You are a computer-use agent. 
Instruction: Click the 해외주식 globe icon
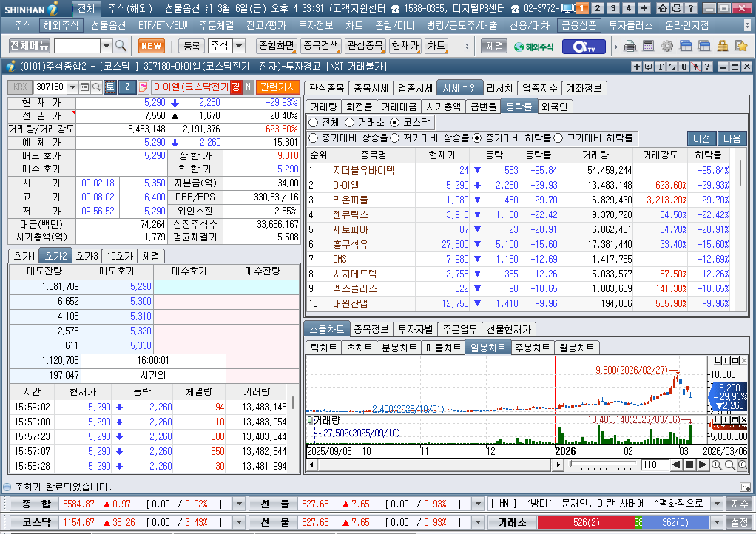click(x=533, y=47)
